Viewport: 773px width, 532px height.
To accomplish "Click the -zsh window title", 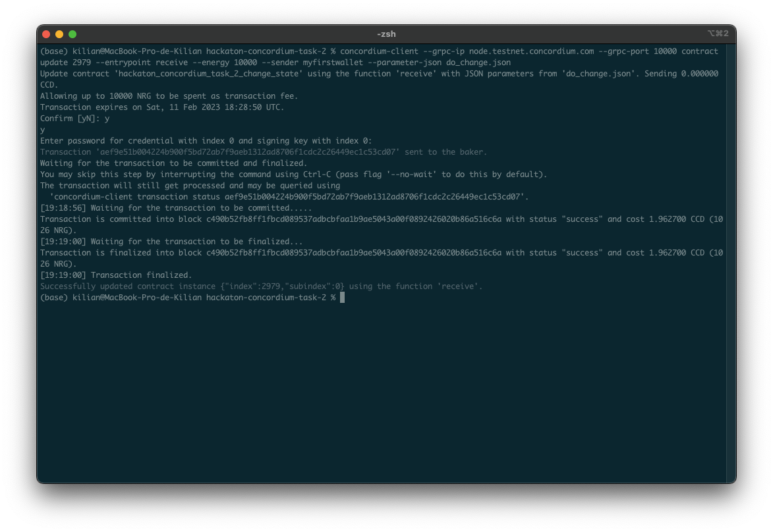I will [386, 34].
